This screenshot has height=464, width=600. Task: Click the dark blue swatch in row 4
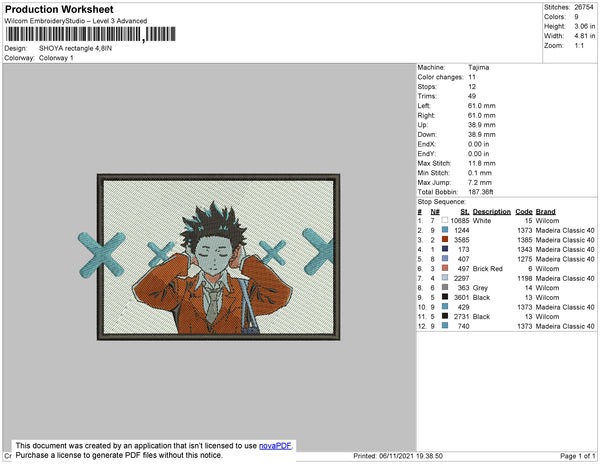445,249
